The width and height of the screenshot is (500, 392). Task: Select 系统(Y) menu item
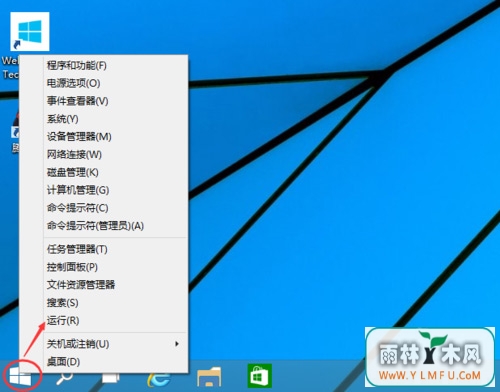pyautogui.click(x=104, y=119)
